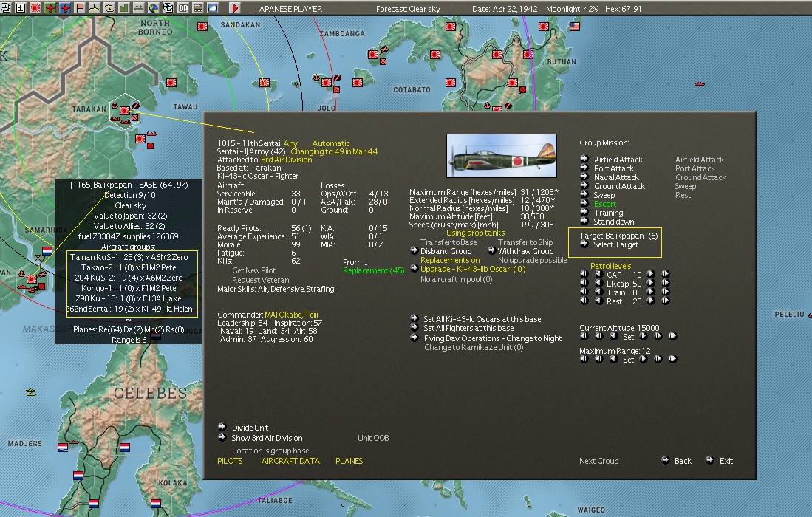Click the cloud weather toolbar icon
This screenshot has width=812, height=517.
coord(212,8)
